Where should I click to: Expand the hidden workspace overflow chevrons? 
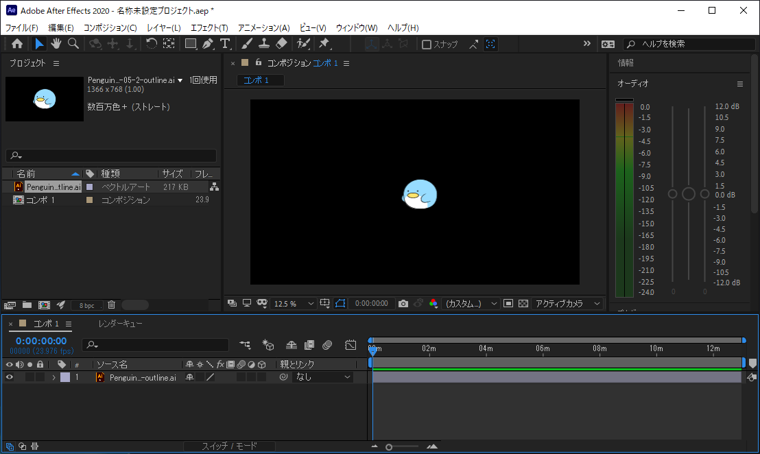[x=587, y=44]
